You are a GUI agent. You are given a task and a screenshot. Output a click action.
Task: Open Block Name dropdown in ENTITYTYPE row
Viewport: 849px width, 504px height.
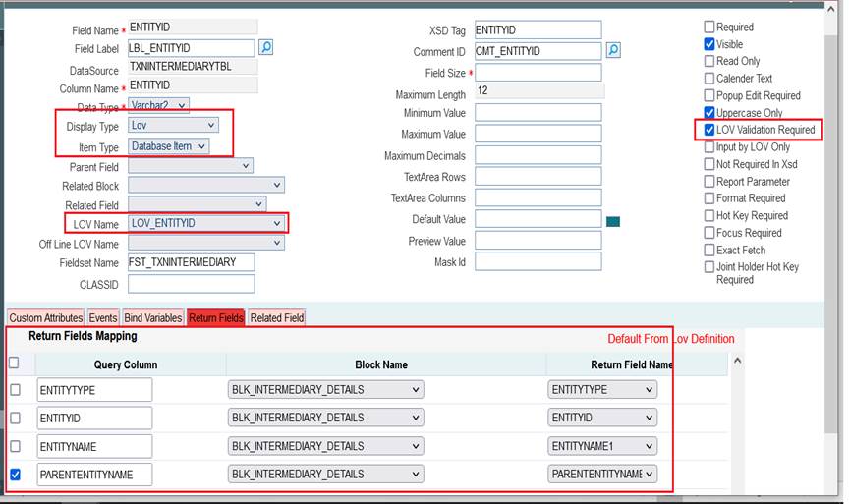[x=326, y=390]
